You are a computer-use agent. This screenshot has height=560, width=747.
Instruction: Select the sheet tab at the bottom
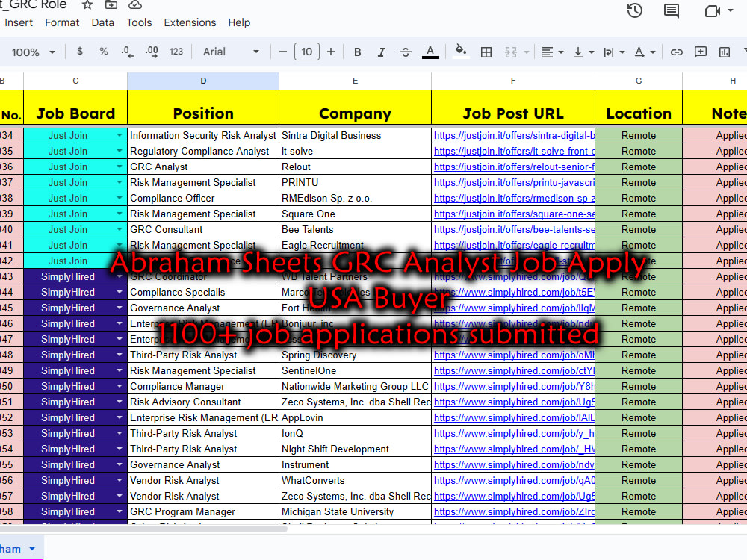[x=13, y=548]
